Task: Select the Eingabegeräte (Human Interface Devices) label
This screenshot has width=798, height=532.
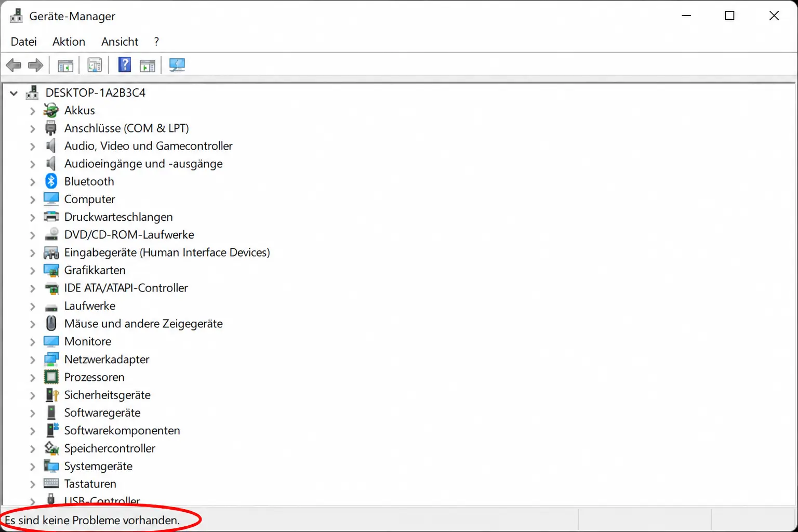Action: point(167,252)
